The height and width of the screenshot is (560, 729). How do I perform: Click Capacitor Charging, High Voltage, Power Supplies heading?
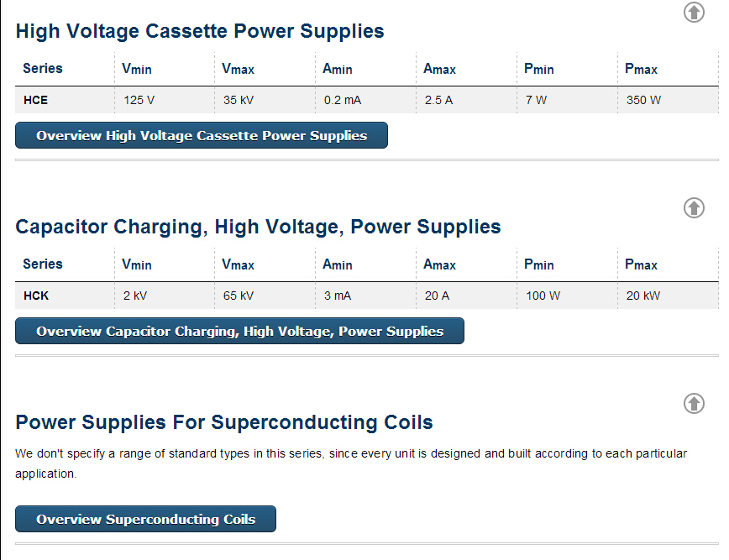coord(258,227)
